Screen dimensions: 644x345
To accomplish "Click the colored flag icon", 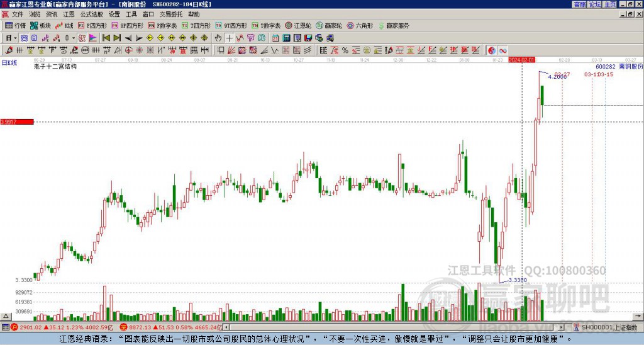I will click(93, 38).
